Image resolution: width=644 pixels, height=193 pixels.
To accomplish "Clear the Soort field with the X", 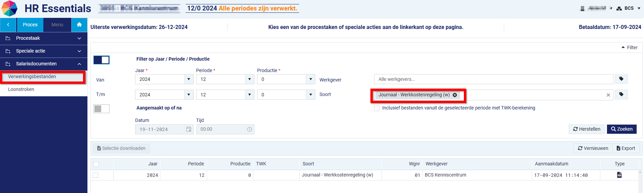I will 608,95.
